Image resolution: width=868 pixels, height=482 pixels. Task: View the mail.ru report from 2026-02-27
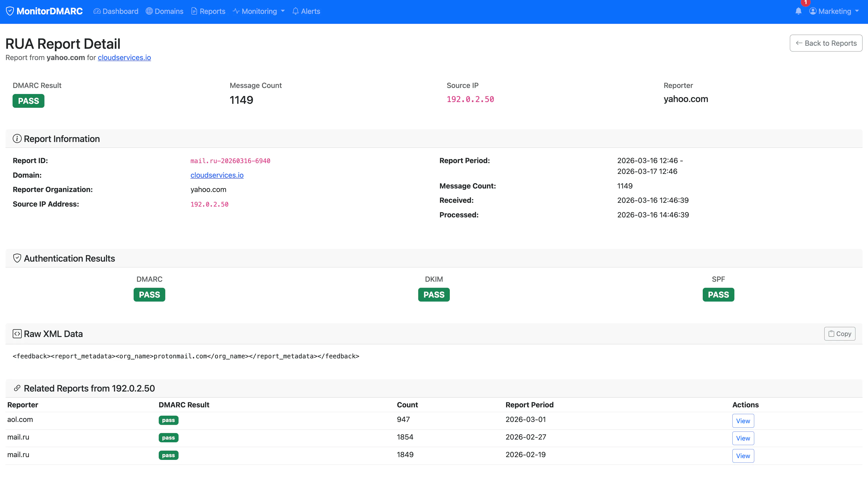743,438
